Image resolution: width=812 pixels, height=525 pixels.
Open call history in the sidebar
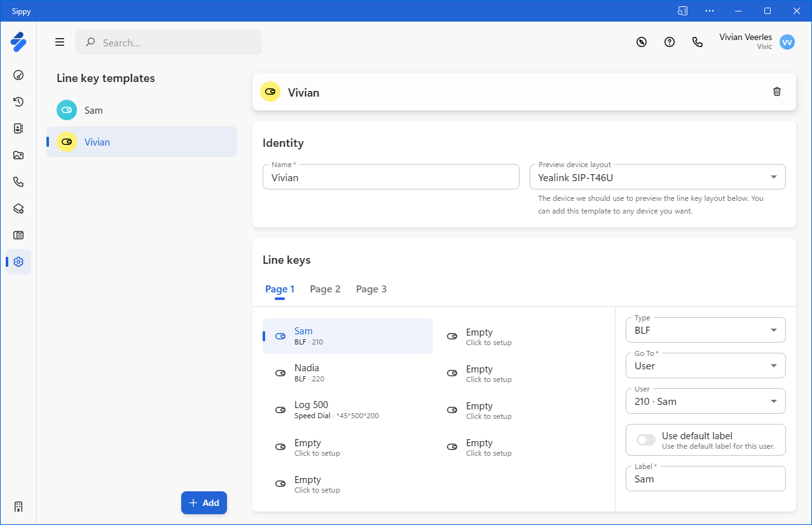pyautogui.click(x=18, y=102)
